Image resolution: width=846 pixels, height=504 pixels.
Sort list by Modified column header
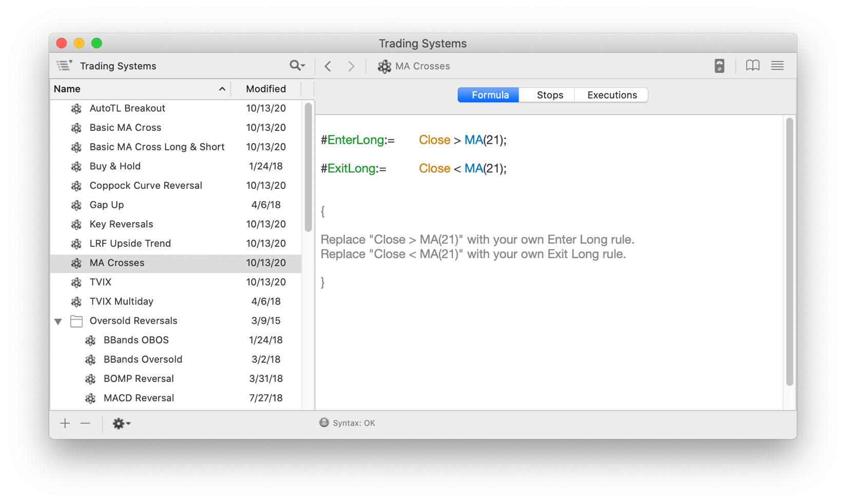(265, 89)
